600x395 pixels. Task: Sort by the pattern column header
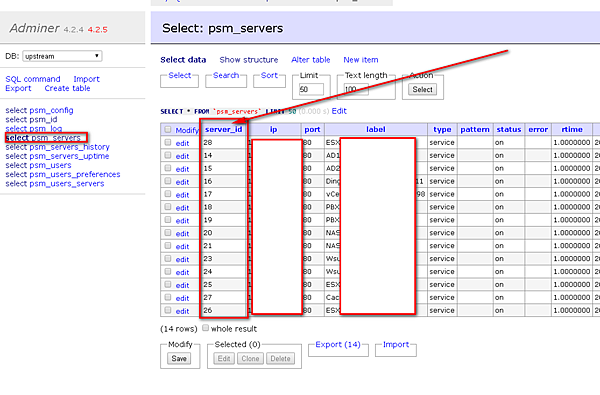point(475,129)
